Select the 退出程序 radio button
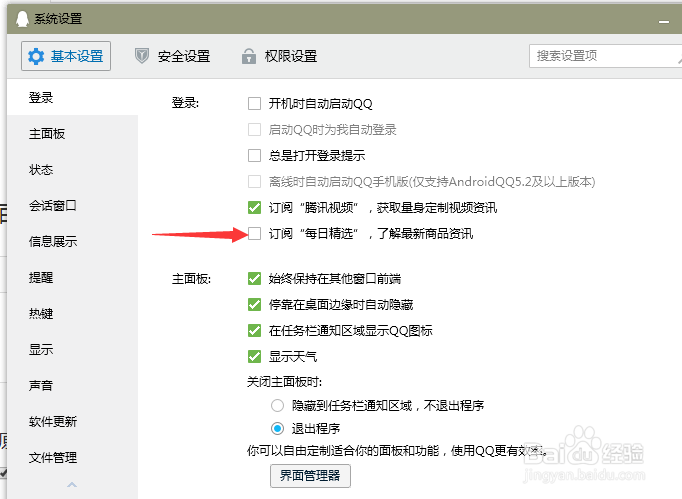Image resolution: width=682 pixels, height=499 pixels. coord(277,429)
